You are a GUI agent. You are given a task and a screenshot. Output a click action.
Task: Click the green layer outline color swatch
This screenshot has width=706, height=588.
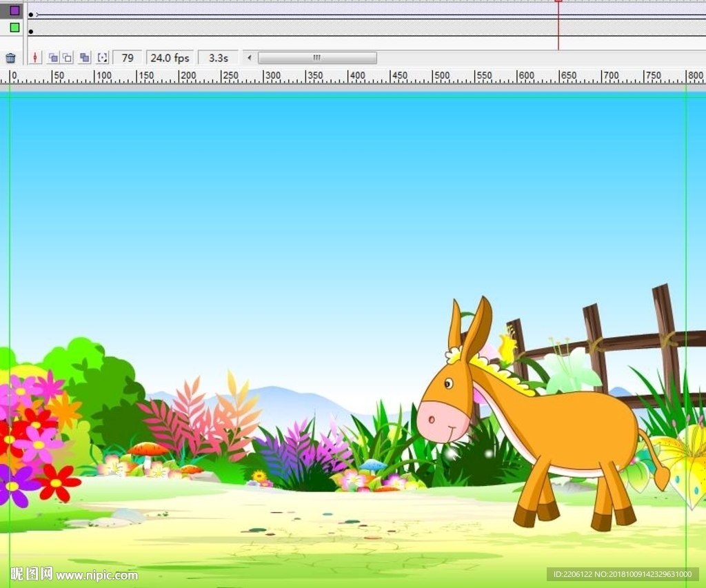14,28
